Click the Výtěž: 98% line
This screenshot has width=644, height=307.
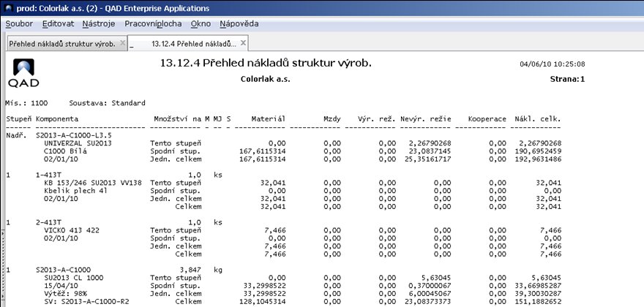click(65, 294)
